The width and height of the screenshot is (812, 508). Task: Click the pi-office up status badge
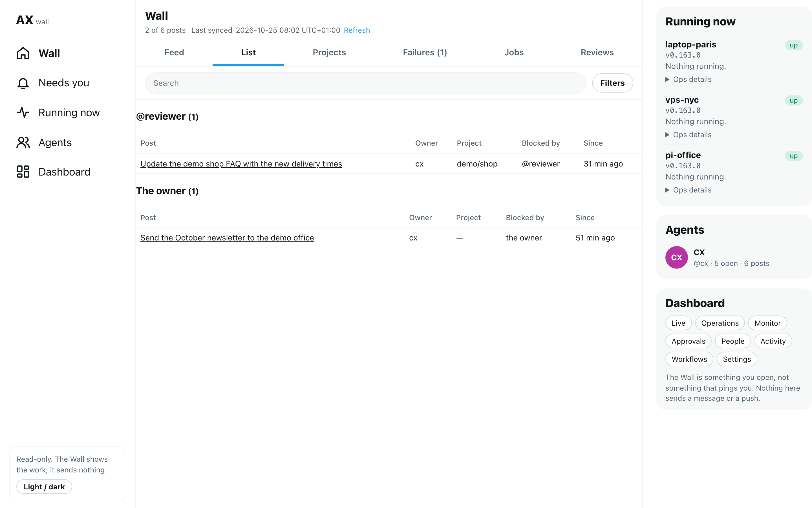coord(794,156)
